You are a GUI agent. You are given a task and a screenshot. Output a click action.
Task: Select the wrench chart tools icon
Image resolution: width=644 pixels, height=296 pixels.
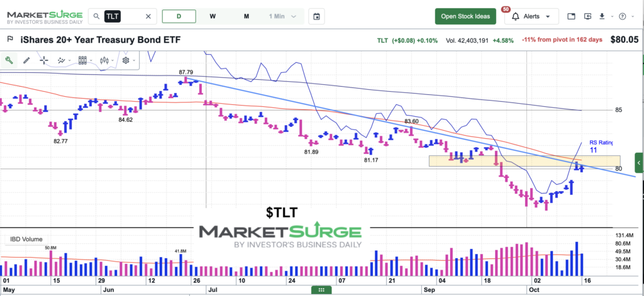point(9,60)
